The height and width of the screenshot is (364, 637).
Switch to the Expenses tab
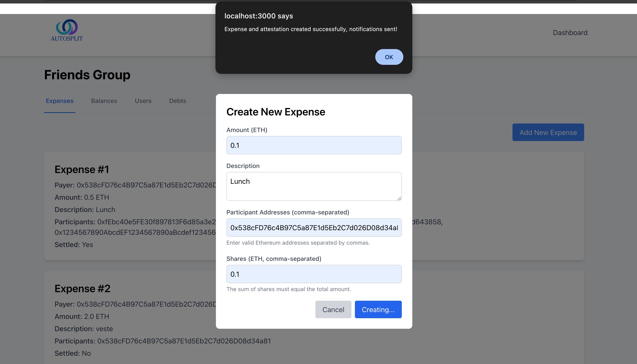click(x=60, y=101)
